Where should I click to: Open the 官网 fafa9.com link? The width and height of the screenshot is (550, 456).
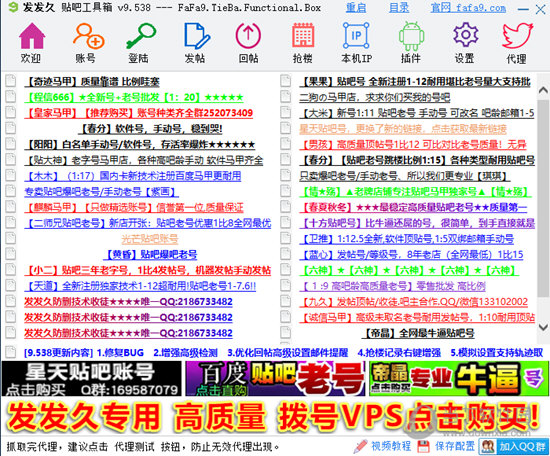468,8
